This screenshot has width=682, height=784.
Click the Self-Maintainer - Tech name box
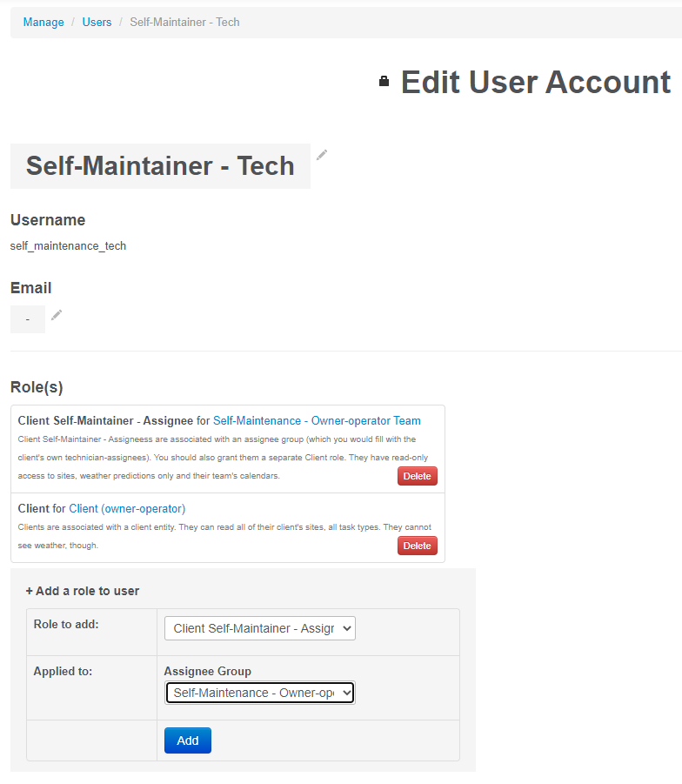click(160, 165)
